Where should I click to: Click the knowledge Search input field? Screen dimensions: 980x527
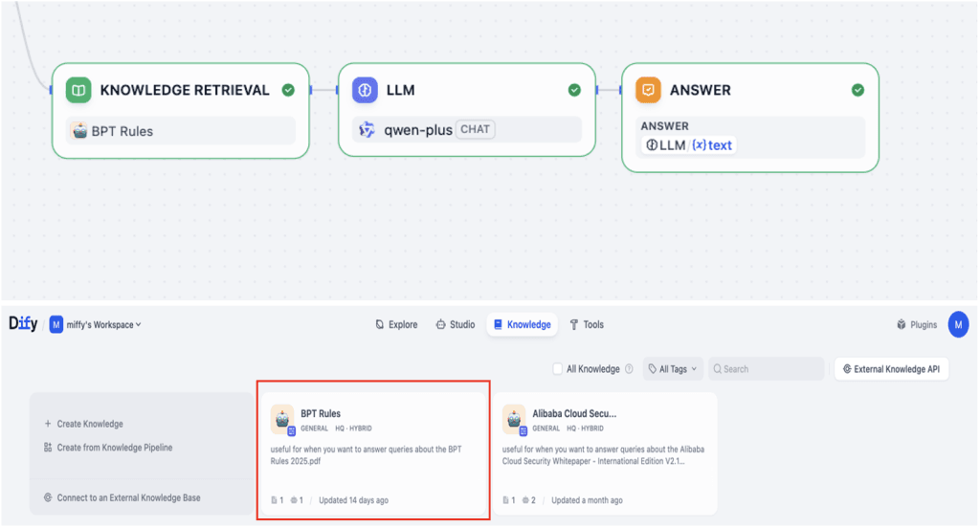point(767,369)
